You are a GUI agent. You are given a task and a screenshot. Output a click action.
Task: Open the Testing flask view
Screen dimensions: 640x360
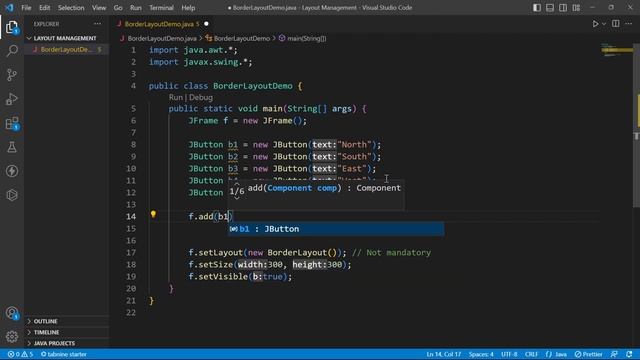[x=12, y=147]
